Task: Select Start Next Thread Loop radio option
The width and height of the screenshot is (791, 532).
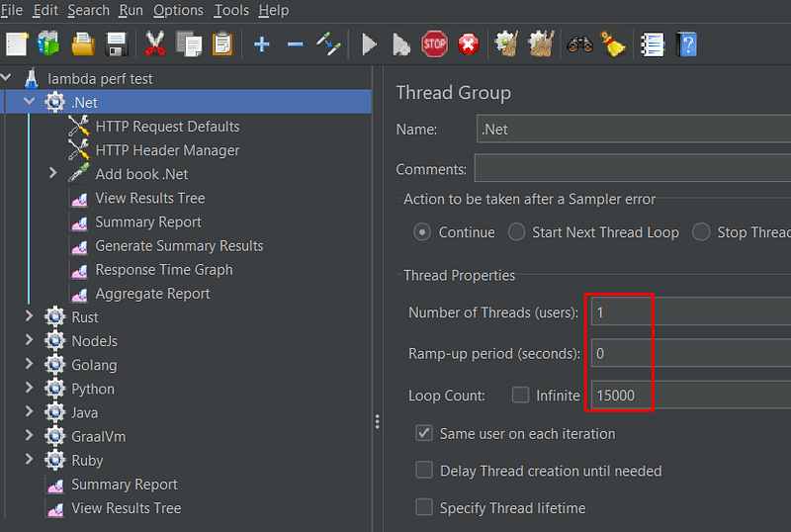Action: [x=516, y=232]
